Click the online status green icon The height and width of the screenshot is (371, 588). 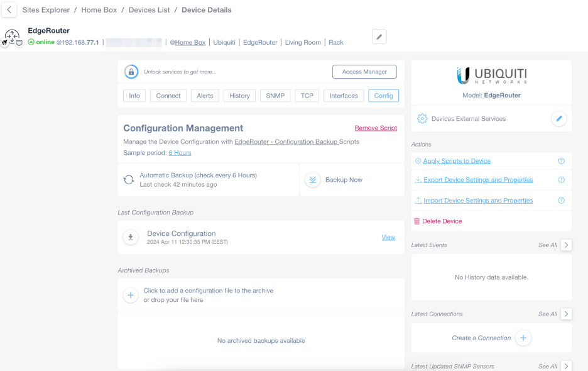click(31, 42)
